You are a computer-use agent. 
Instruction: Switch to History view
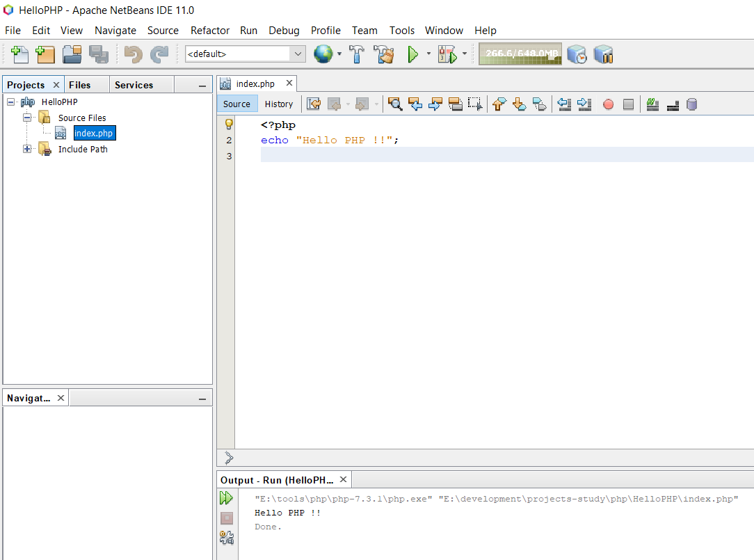click(279, 104)
